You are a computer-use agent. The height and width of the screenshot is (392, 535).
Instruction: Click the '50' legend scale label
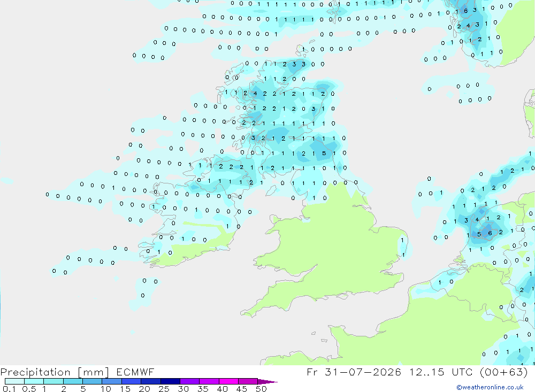[262, 389]
